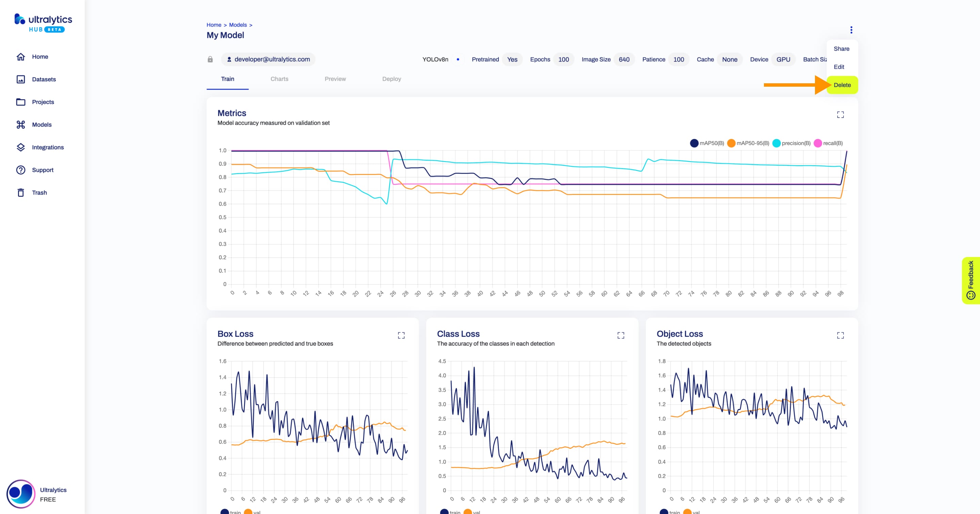Click the Delete button in menu

pyautogui.click(x=842, y=85)
